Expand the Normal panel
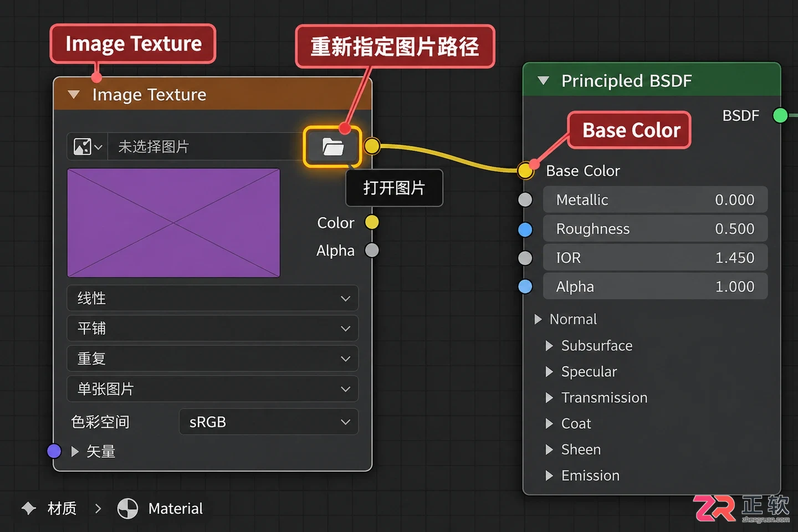Image resolution: width=798 pixels, height=532 pixels. pos(538,319)
